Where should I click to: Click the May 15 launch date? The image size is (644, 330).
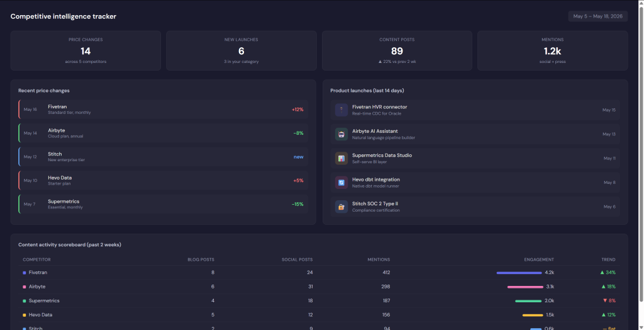point(609,110)
